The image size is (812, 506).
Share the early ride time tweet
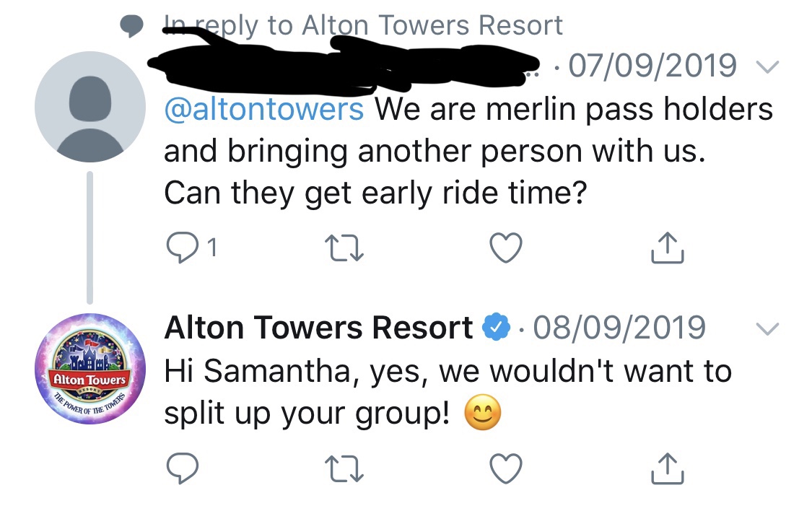(668, 248)
